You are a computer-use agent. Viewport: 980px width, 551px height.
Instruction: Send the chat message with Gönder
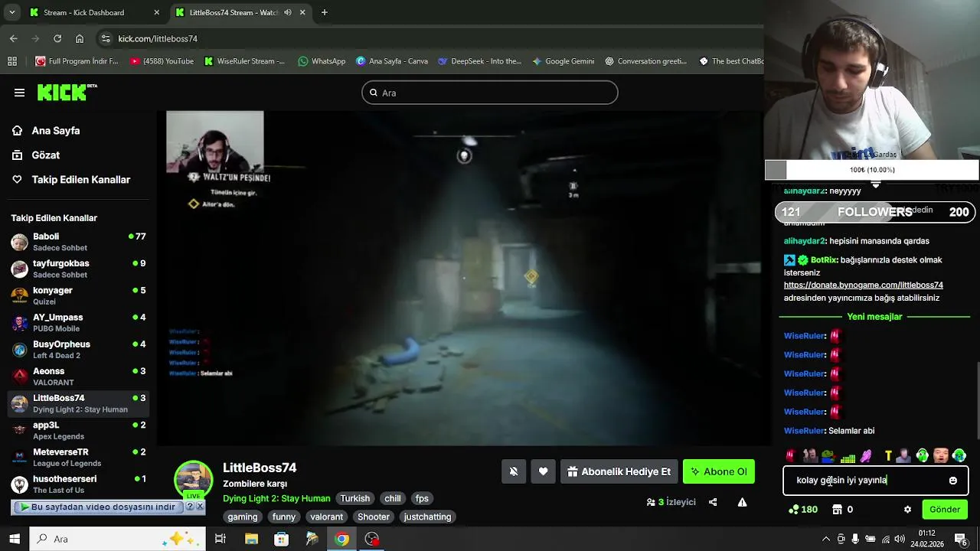pos(945,510)
